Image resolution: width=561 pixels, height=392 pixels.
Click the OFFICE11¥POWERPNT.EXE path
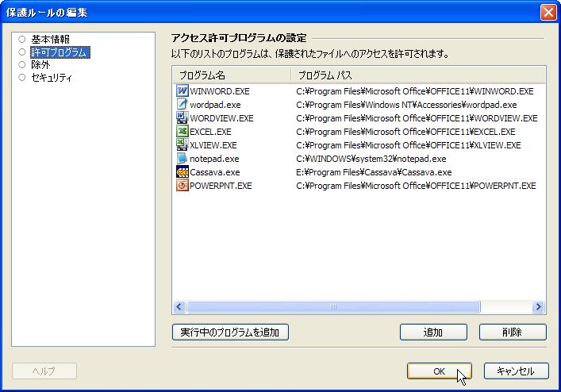click(x=416, y=186)
